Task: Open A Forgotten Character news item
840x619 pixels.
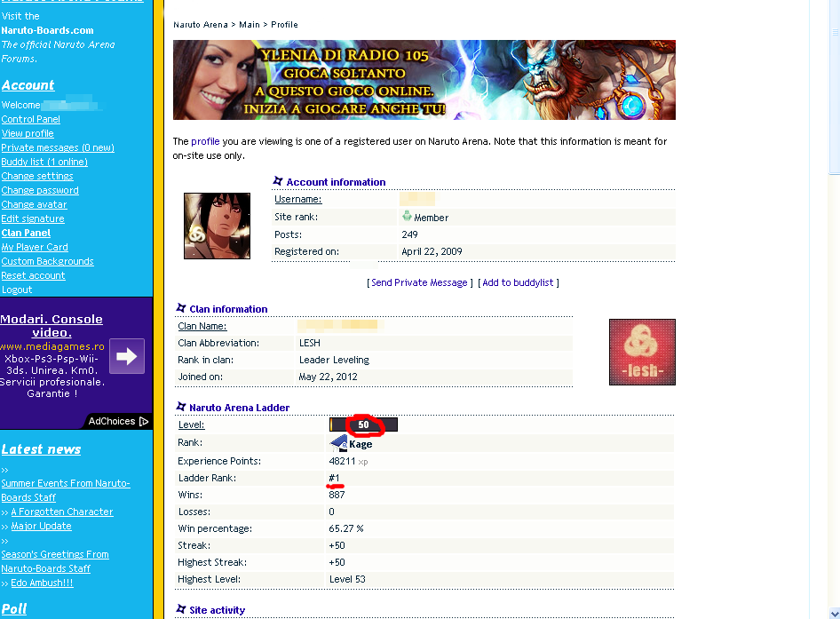Action: pos(62,512)
